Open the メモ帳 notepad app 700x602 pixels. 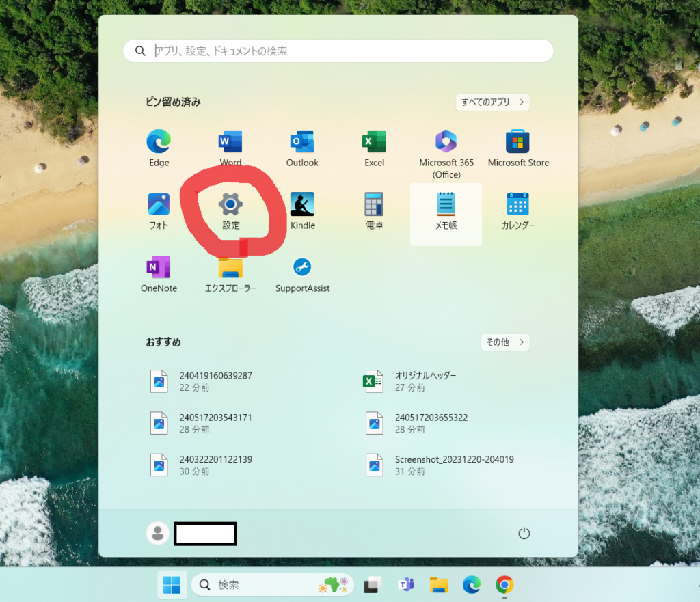[x=446, y=214]
